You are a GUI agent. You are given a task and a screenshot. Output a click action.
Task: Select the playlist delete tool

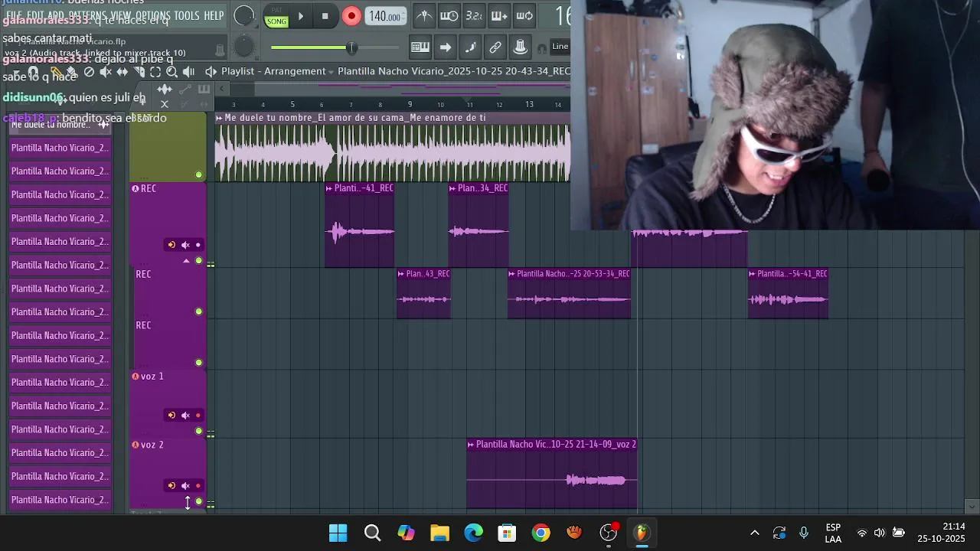(89, 72)
